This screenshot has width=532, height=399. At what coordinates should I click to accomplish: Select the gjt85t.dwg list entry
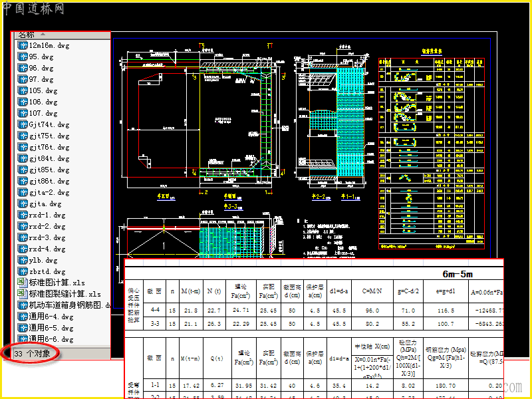[43, 170]
